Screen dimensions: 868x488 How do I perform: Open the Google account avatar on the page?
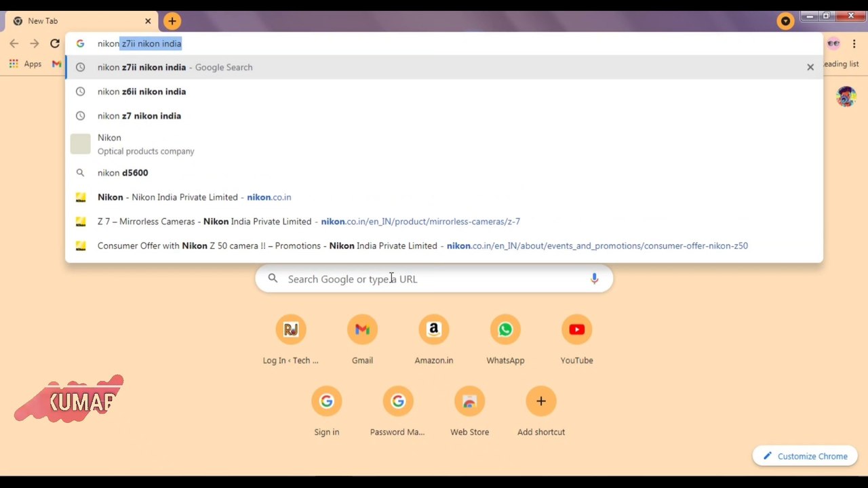click(x=846, y=96)
